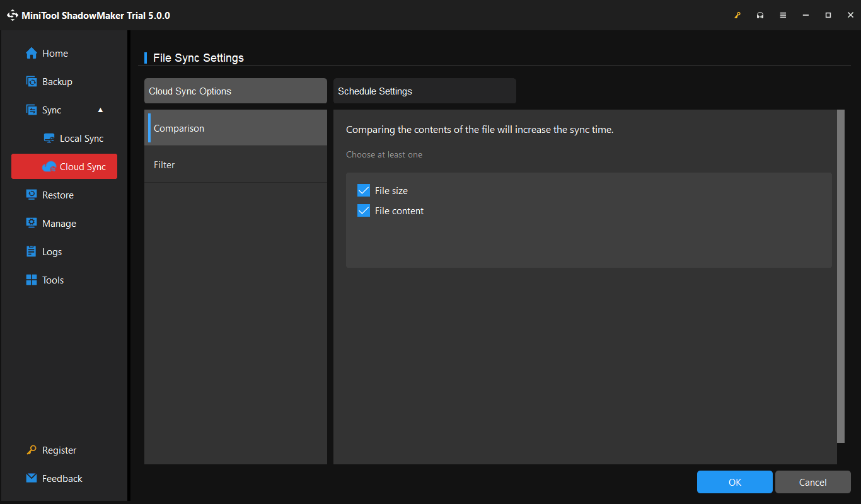Click the File content label text
861x504 pixels.
(x=400, y=211)
